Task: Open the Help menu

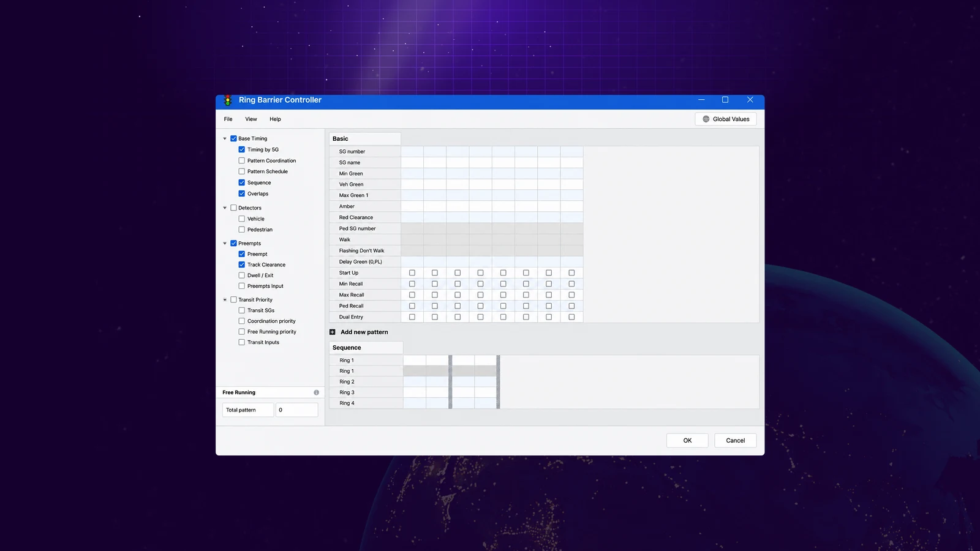Action: point(275,119)
